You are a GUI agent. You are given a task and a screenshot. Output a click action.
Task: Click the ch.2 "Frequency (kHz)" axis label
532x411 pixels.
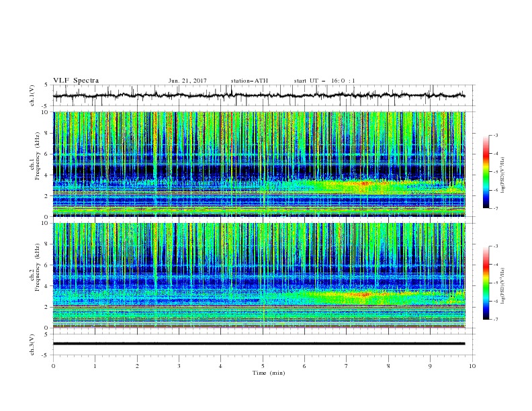click(37, 267)
